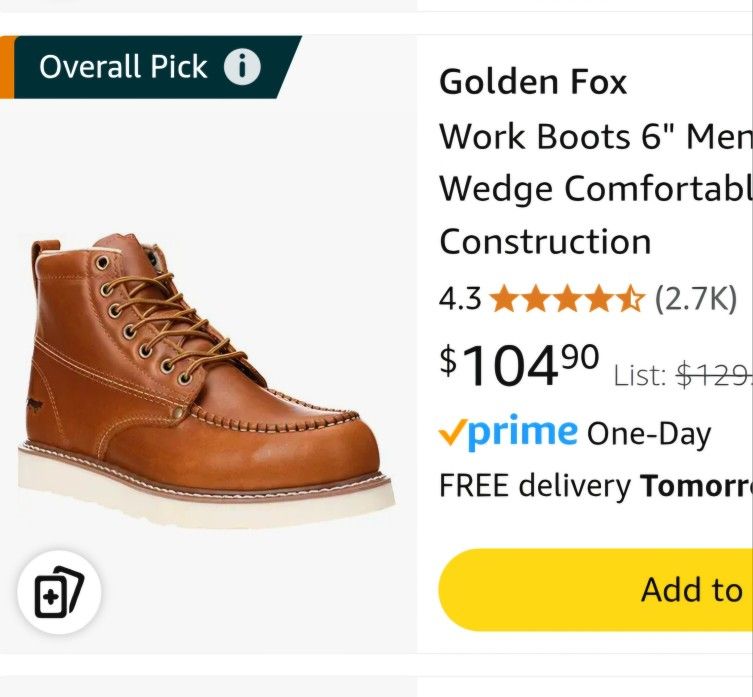Viewport: 753px width, 697px height.
Task: Click the $104.90 price
Action: [x=519, y=365]
